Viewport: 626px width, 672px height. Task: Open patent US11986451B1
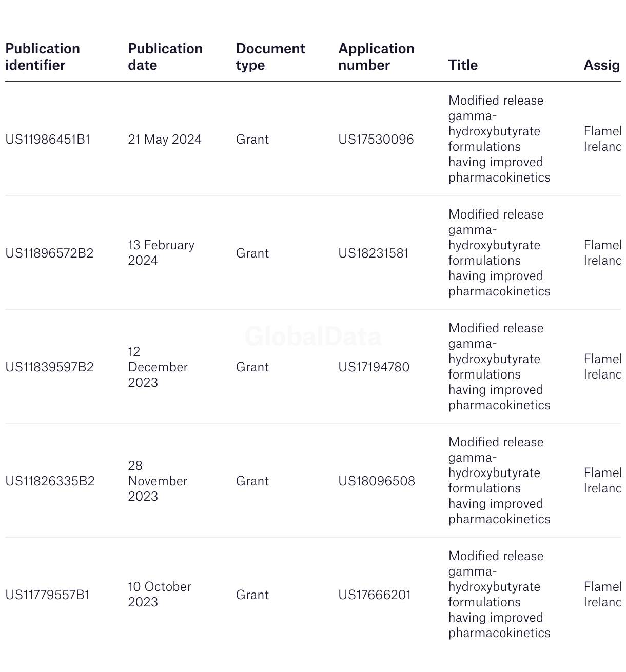[48, 140]
